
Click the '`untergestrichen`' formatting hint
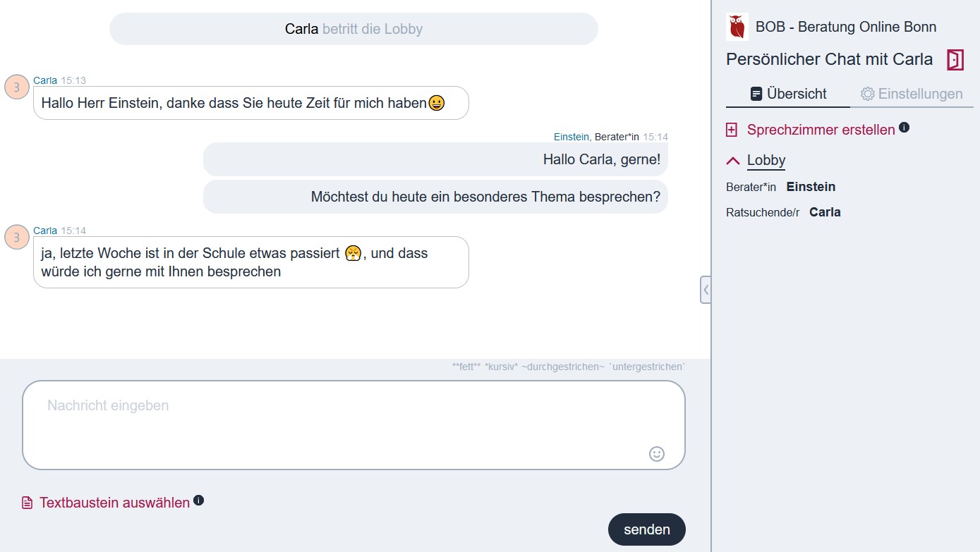point(647,367)
